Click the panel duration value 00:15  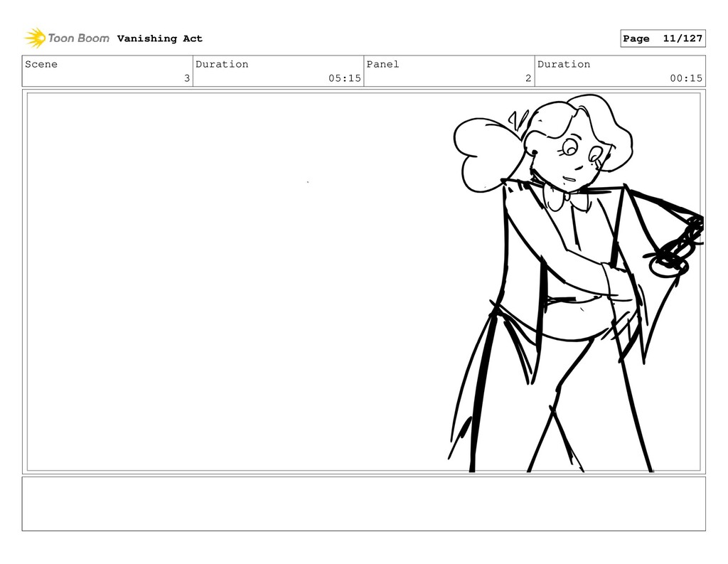(x=686, y=78)
